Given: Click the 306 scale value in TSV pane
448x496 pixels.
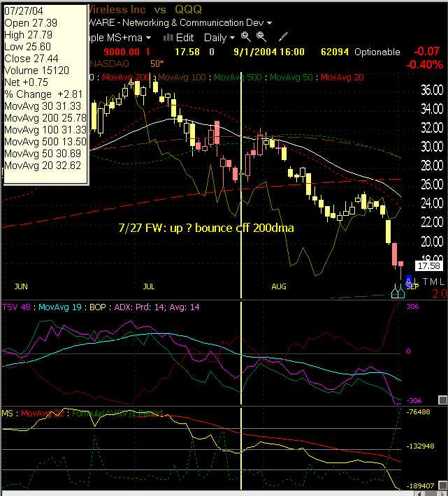Looking at the screenshot, I should (412, 306).
